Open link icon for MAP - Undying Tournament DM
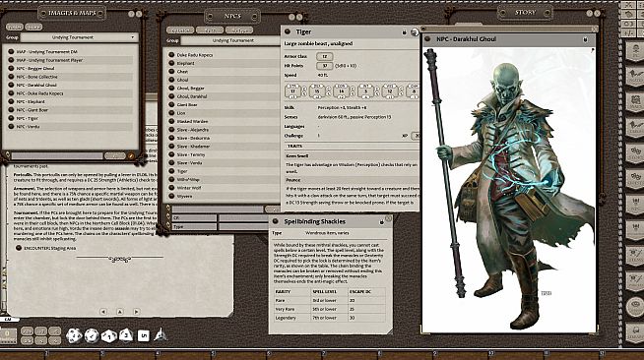Screen dimensions: 644x360 point(11,52)
